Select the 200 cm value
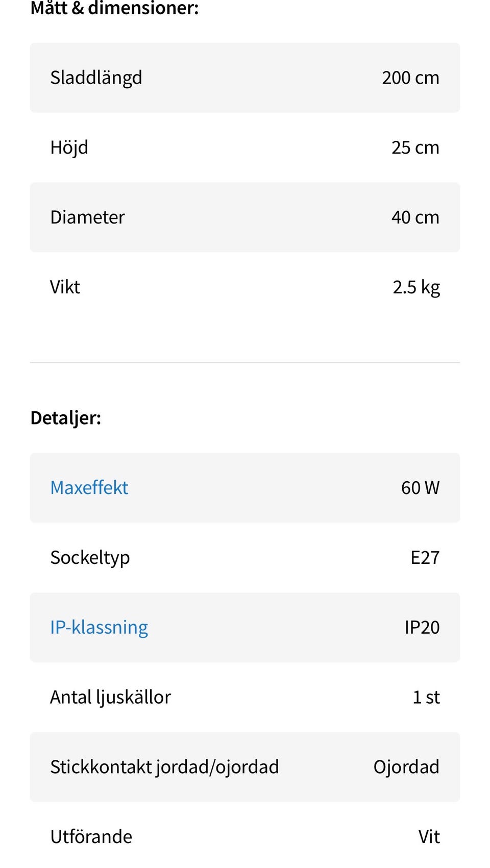This screenshot has height=868, width=490. [410, 78]
